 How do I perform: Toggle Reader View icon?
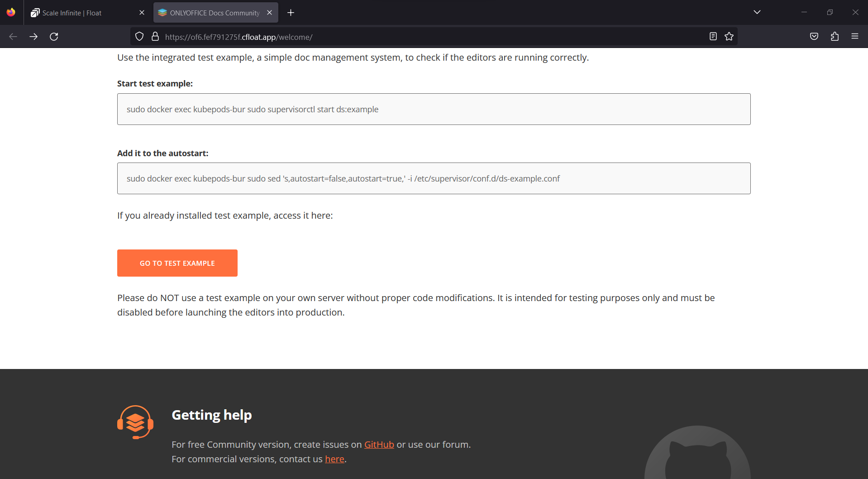[713, 37]
